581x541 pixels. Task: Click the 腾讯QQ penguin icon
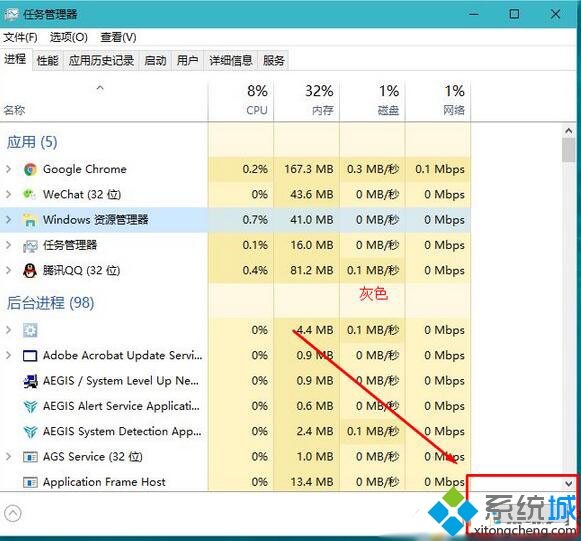(30, 270)
